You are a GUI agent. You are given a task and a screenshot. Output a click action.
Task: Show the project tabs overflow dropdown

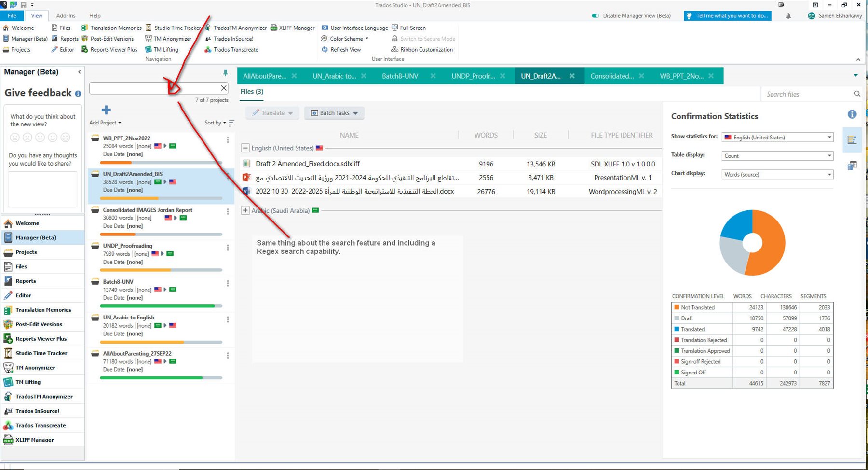855,75
